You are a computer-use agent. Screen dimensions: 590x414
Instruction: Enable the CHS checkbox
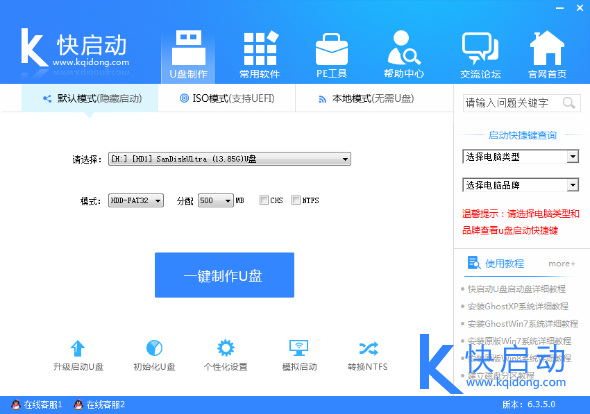coord(264,200)
